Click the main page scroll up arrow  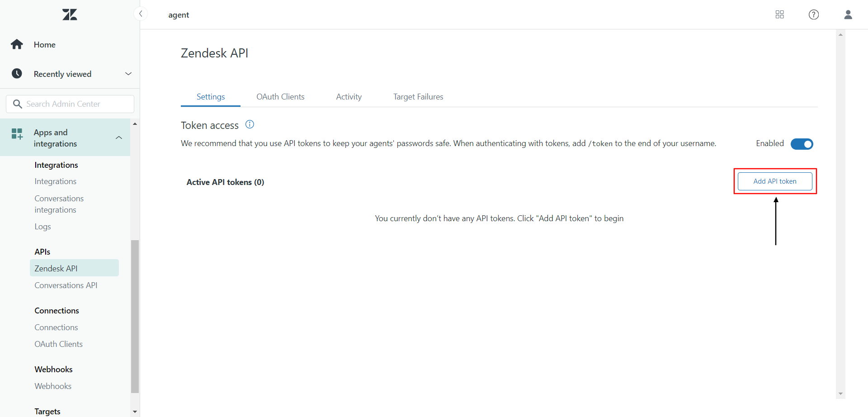click(x=840, y=34)
